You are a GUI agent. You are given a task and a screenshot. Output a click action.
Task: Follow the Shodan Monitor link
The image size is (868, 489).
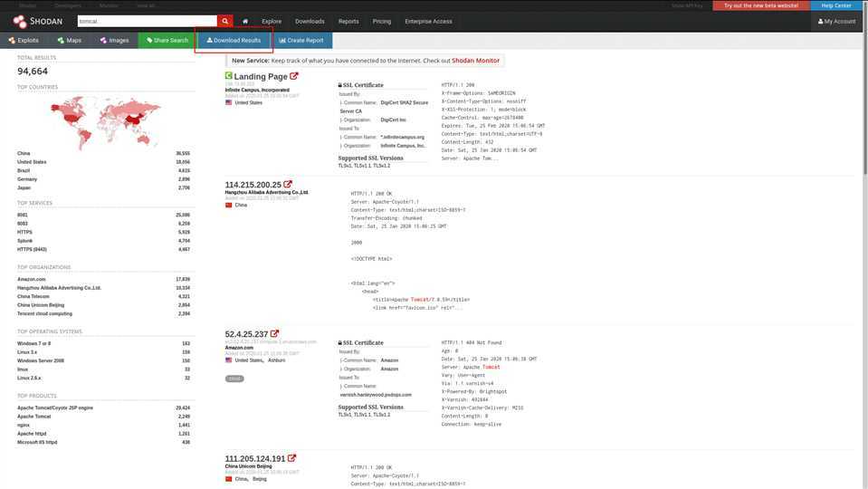(x=475, y=61)
